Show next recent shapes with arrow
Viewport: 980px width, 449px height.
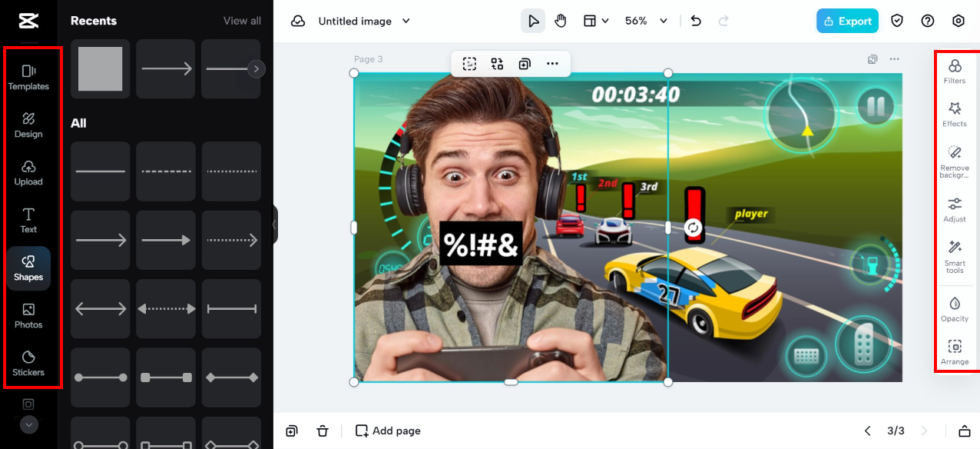pos(256,69)
